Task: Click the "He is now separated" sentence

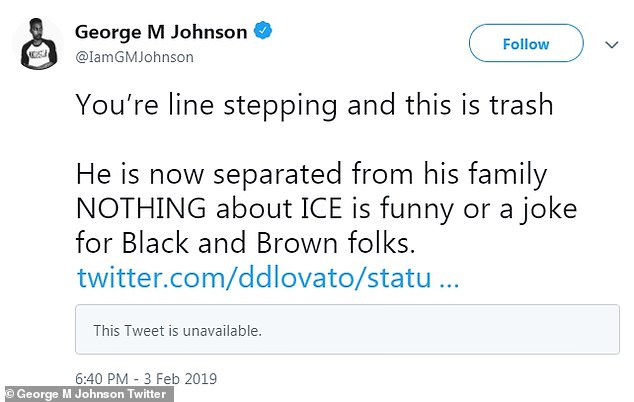Action: click(310, 175)
